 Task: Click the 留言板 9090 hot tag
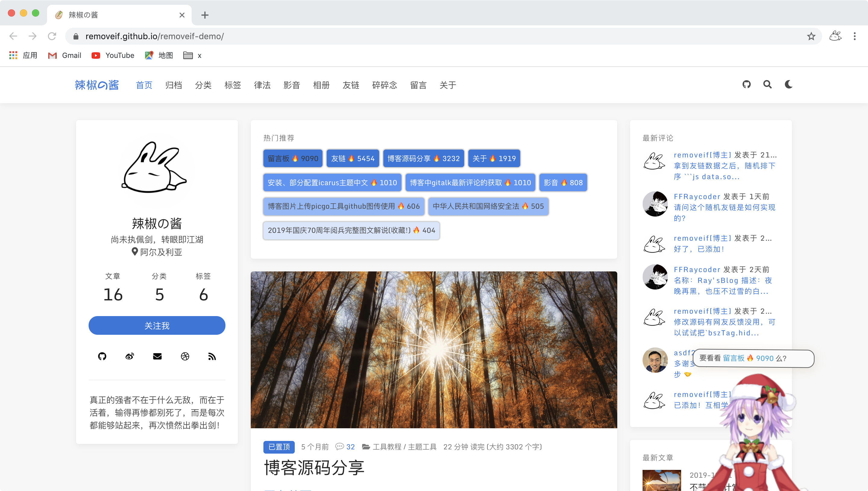[293, 159]
